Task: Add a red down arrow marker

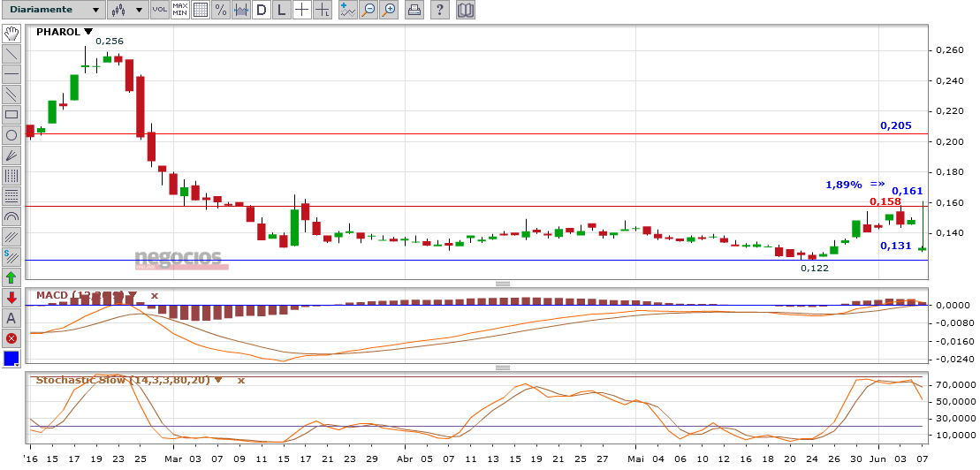Action: tap(11, 298)
